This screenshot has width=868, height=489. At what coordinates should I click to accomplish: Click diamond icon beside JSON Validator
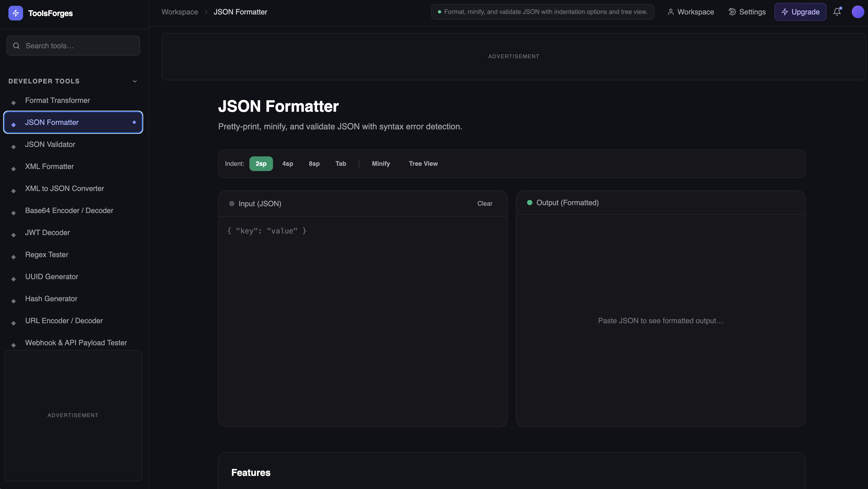point(13,147)
